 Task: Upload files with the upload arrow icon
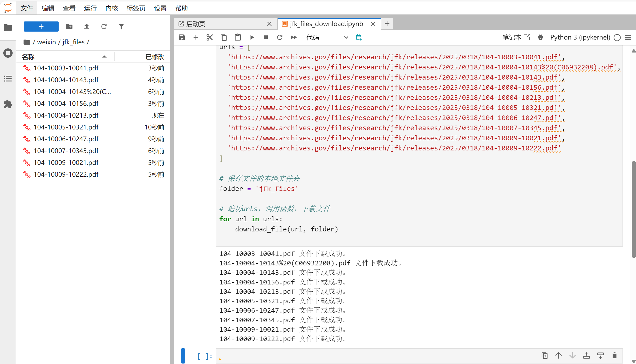[x=87, y=27]
